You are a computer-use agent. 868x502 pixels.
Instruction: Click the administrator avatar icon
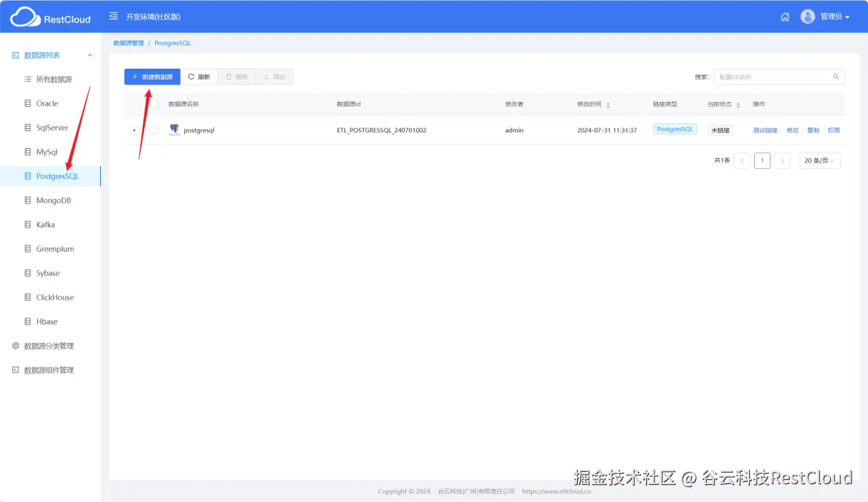[x=808, y=16]
